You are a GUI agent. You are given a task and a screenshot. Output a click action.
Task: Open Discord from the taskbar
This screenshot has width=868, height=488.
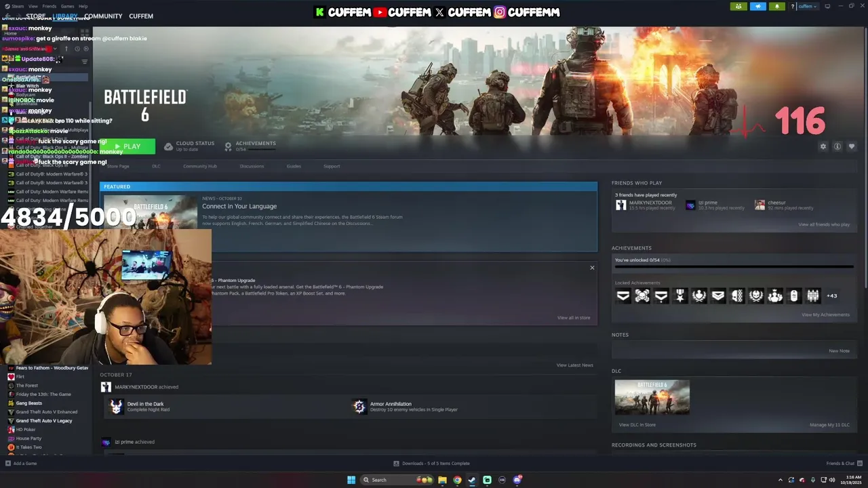(517, 480)
